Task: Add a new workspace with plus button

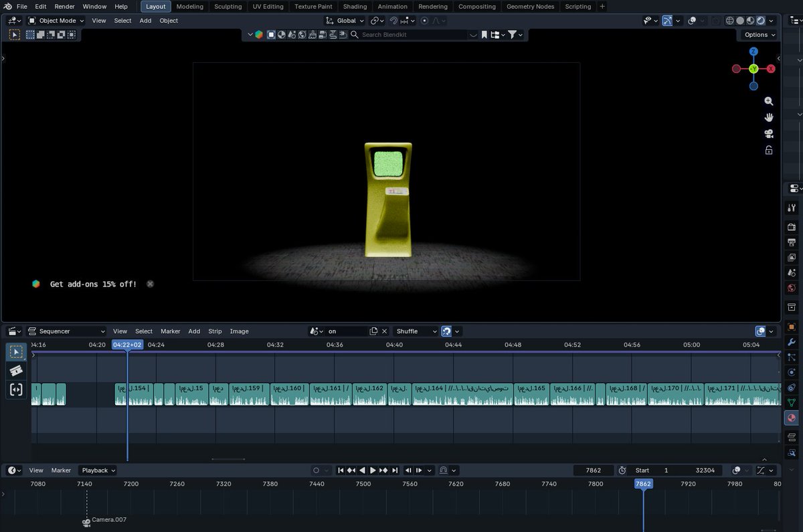Action: coord(602,7)
